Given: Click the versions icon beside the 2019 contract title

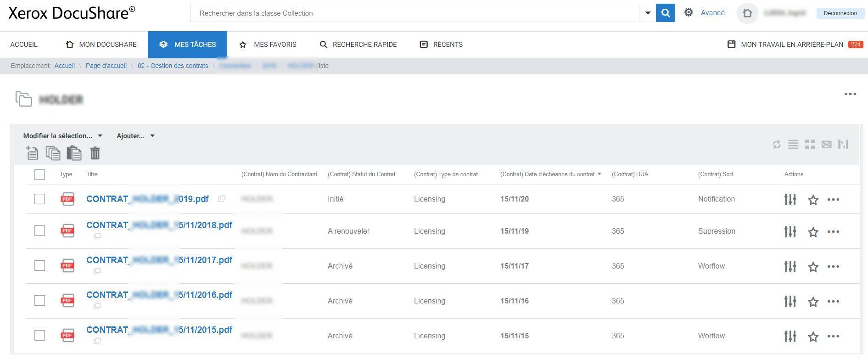Looking at the screenshot, I should (x=222, y=199).
